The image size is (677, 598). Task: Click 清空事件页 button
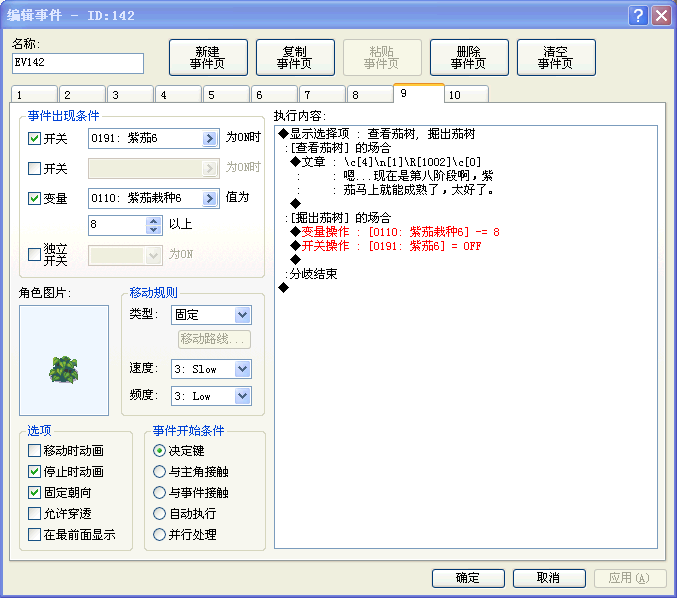click(x=556, y=57)
